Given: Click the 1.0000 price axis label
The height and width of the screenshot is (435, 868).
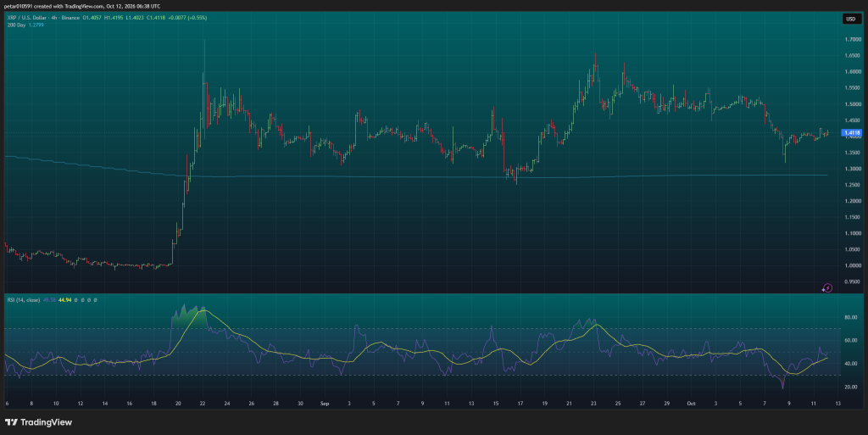Looking at the screenshot, I should pos(853,265).
